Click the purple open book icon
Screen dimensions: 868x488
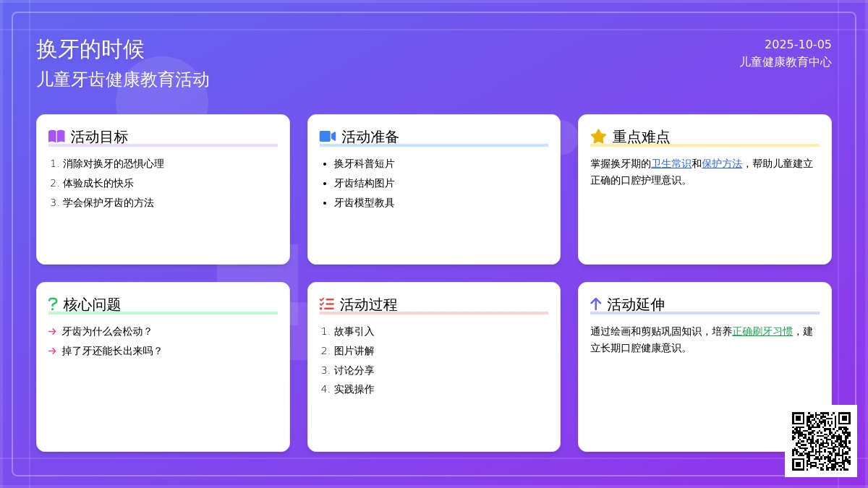[56, 137]
